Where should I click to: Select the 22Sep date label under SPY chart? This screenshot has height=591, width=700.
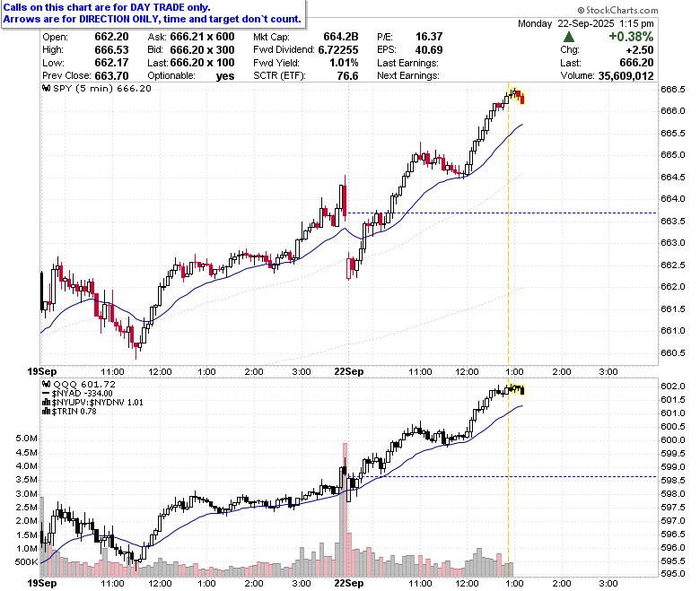349,371
